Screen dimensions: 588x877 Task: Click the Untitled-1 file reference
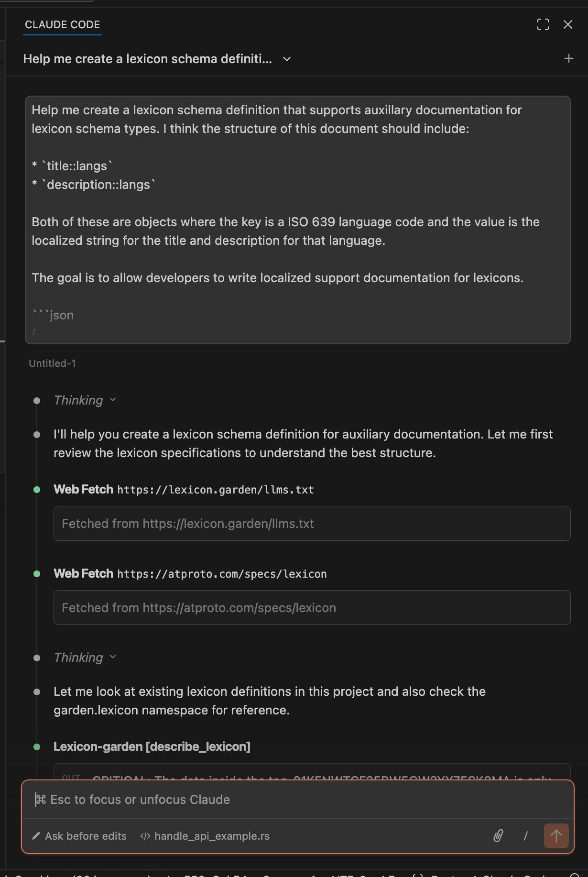pyautogui.click(x=52, y=363)
